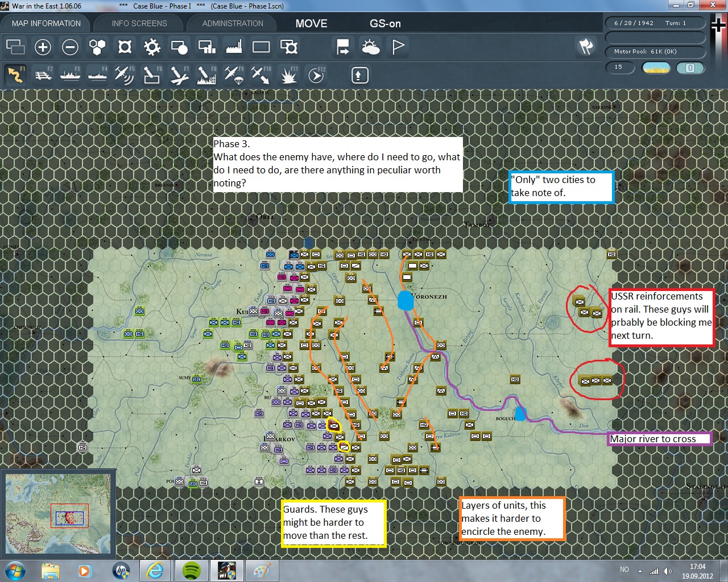Click the German cross side flag
The image size is (728, 582).
pos(718,26)
